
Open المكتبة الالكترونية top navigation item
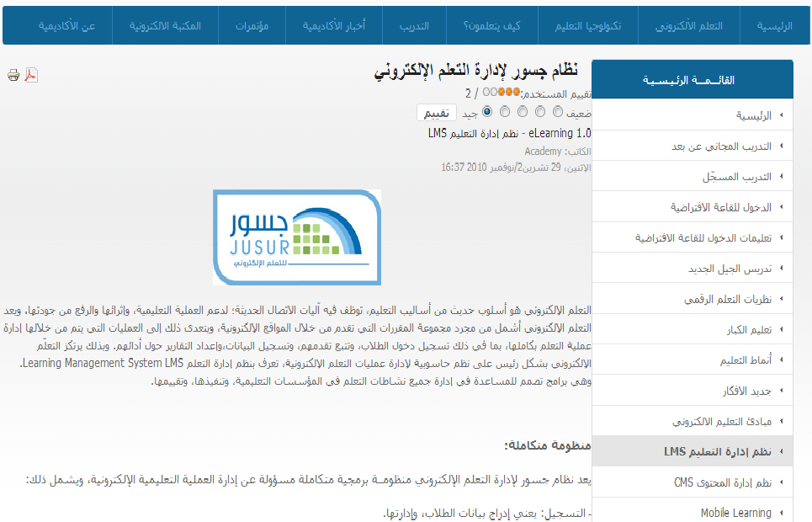pyautogui.click(x=165, y=26)
